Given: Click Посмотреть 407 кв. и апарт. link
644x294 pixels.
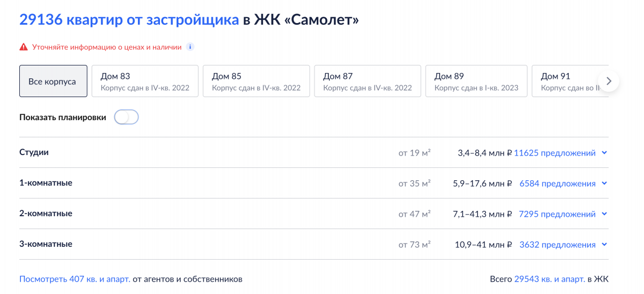Looking at the screenshot, I should (x=75, y=279).
